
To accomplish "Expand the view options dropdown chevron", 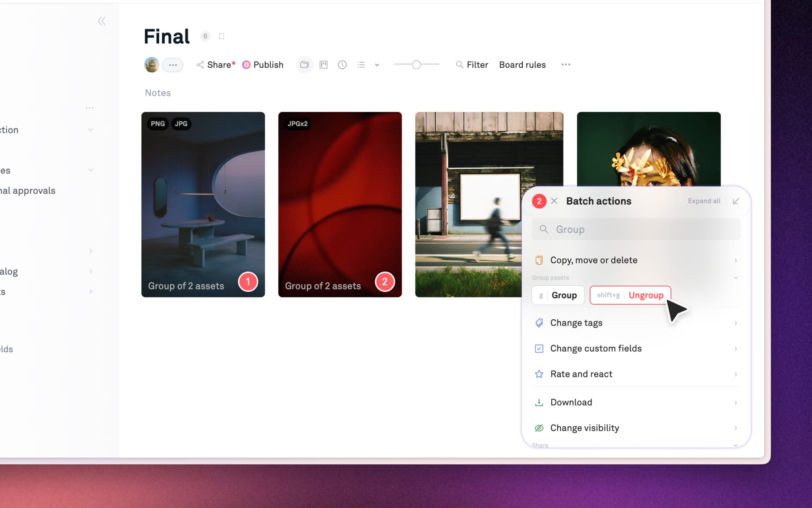I will coord(377,65).
